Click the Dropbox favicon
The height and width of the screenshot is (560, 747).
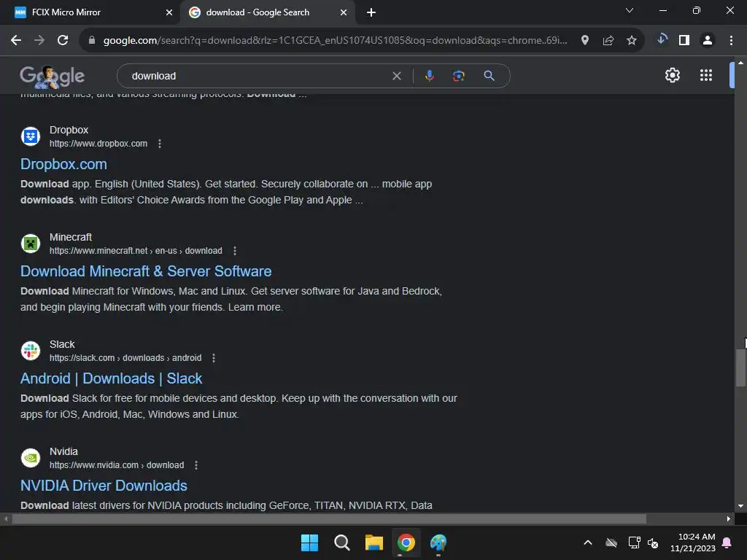[x=31, y=136]
